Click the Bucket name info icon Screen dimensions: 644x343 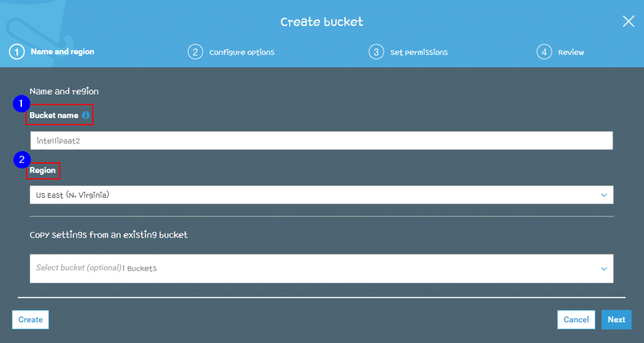pos(86,115)
